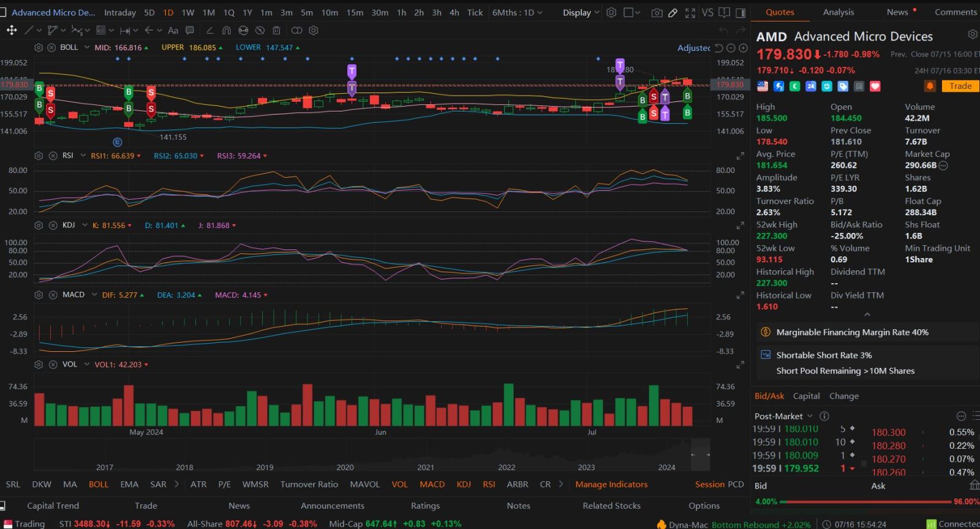Click the zoom out minus icon
The height and width of the screenshot is (529, 980).
731,48
